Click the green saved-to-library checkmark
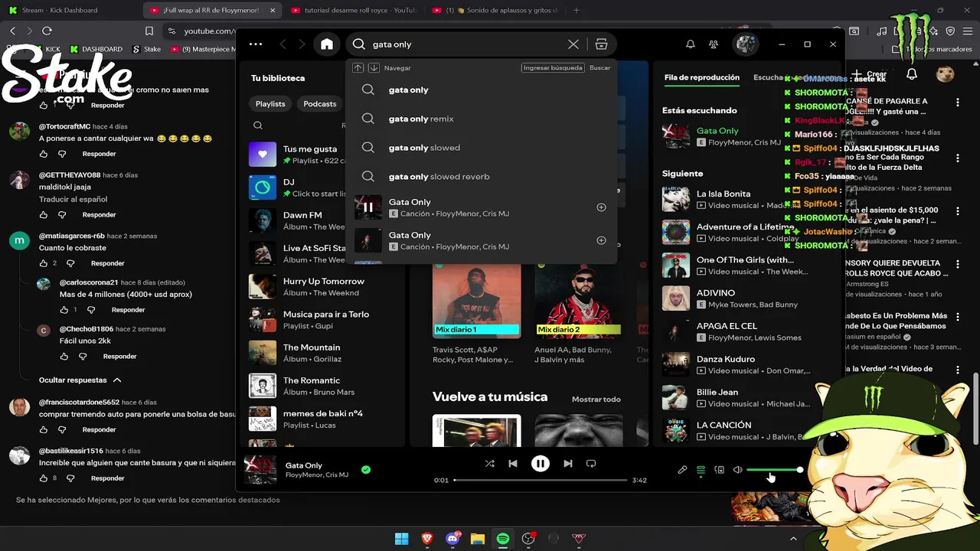 tap(366, 470)
